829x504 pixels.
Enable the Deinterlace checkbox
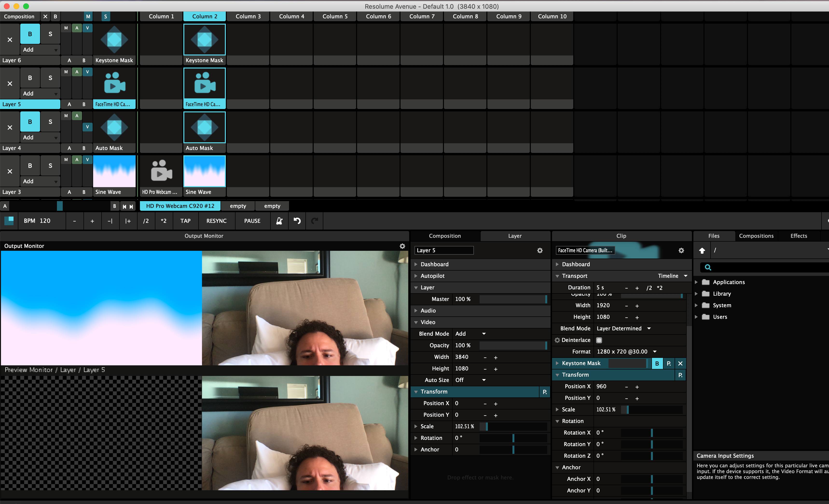coord(599,340)
